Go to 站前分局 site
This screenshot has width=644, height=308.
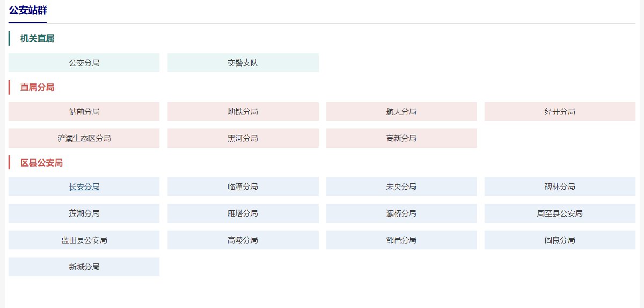[84, 112]
